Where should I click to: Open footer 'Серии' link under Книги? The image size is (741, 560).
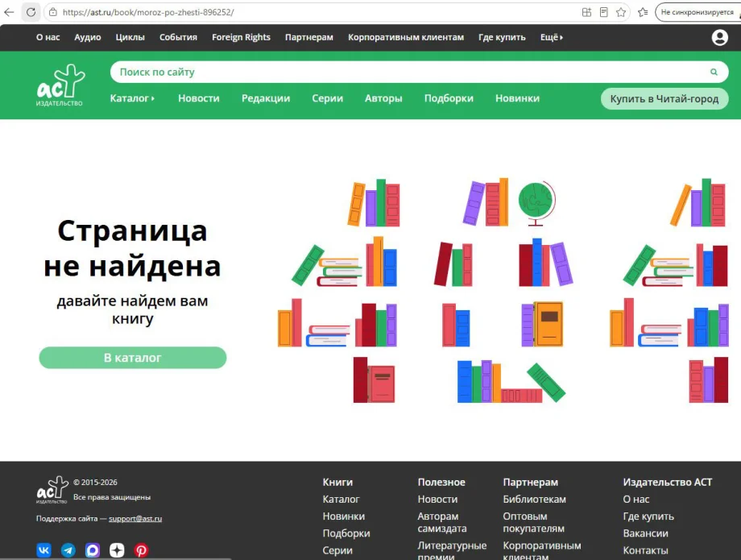click(x=337, y=550)
